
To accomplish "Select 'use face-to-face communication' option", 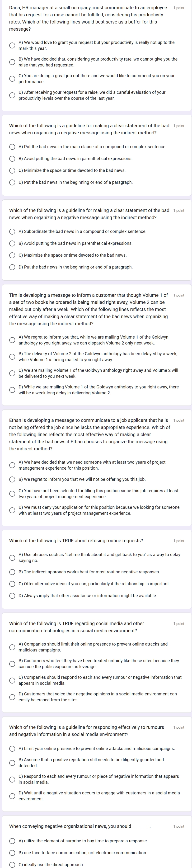I will (12, 853).
